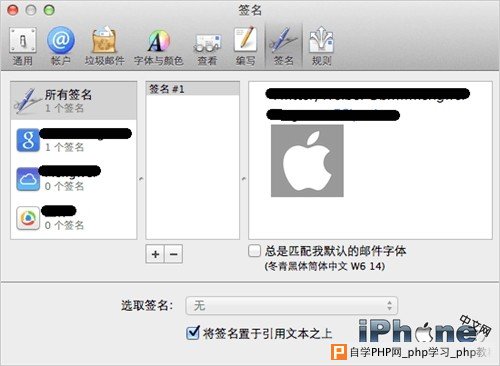
Task: Click the splitter handle between account and signature lists
Action: coord(141,179)
